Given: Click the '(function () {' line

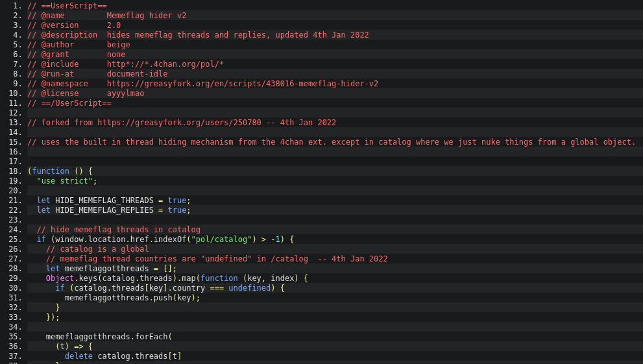Looking at the screenshot, I should coord(60,171).
